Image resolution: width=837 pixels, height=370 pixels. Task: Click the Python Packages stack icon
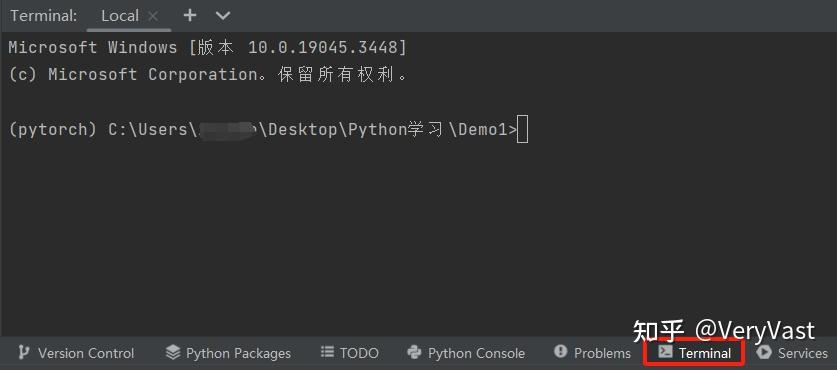pos(173,352)
